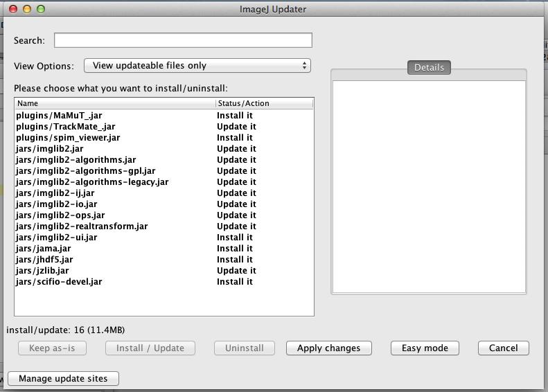Zoom the ImageJ Updater window with green button
The width and height of the screenshot is (548, 392).
(x=41, y=9)
